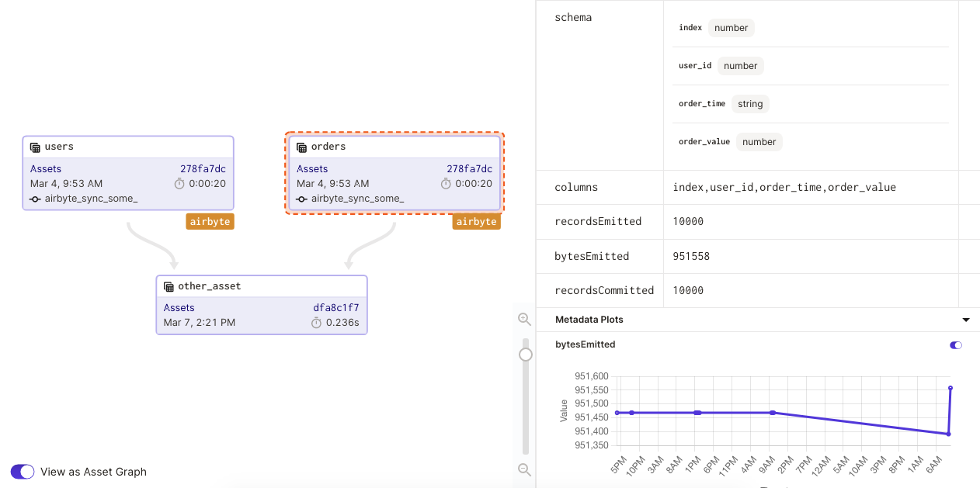Click the index number type tag
The width and height of the screenshot is (980, 488).
(732, 28)
